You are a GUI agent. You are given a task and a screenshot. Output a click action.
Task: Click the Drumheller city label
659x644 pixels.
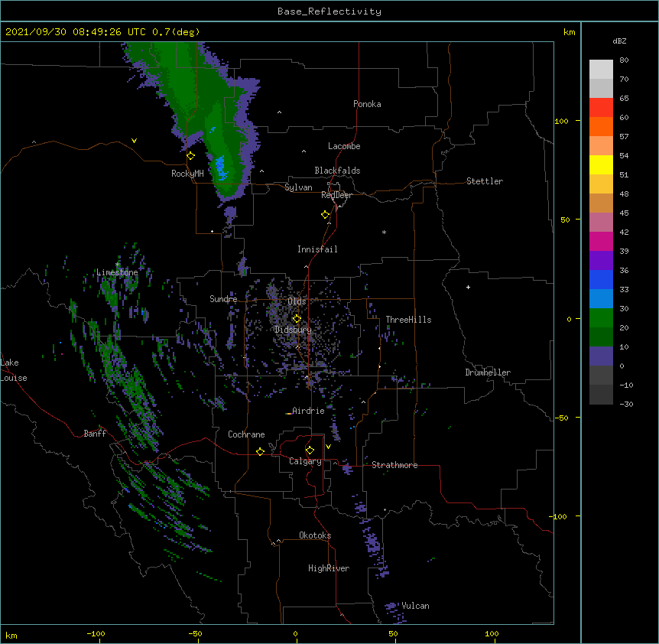pyautogui.click(x=488, y=372)
